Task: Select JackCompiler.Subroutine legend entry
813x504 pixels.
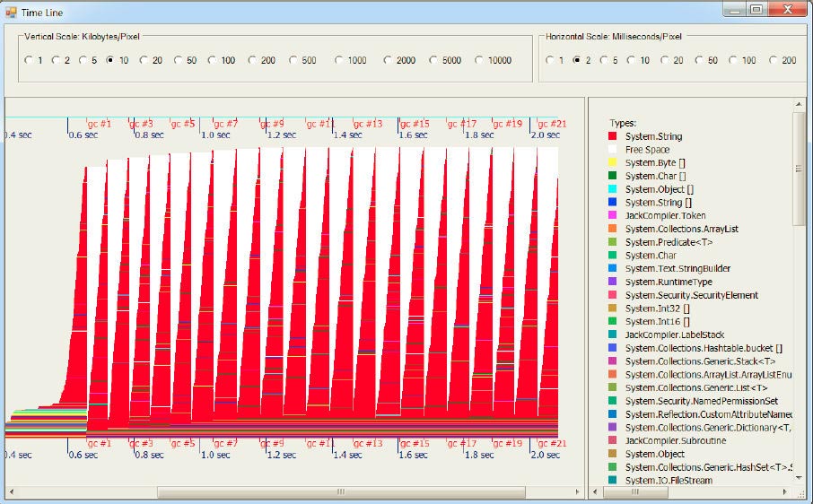Action: click(675, 441)
